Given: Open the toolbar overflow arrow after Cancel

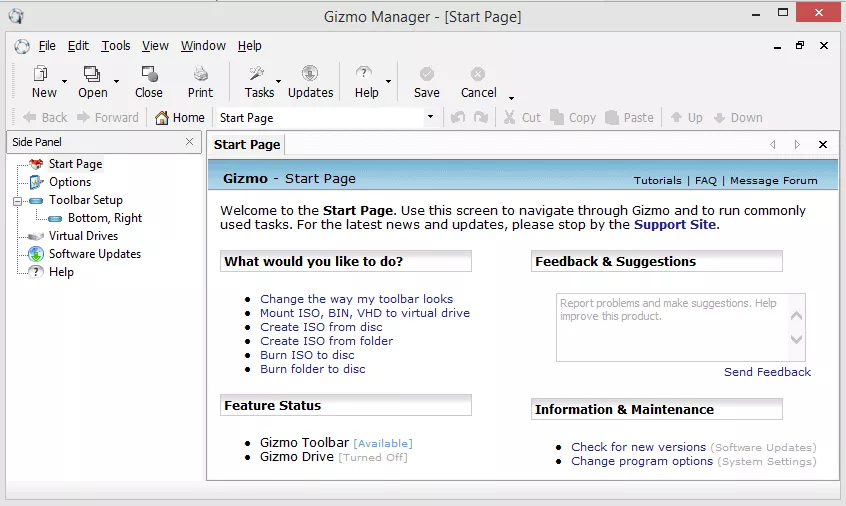Looking at the screenshot, I should 511,98.
